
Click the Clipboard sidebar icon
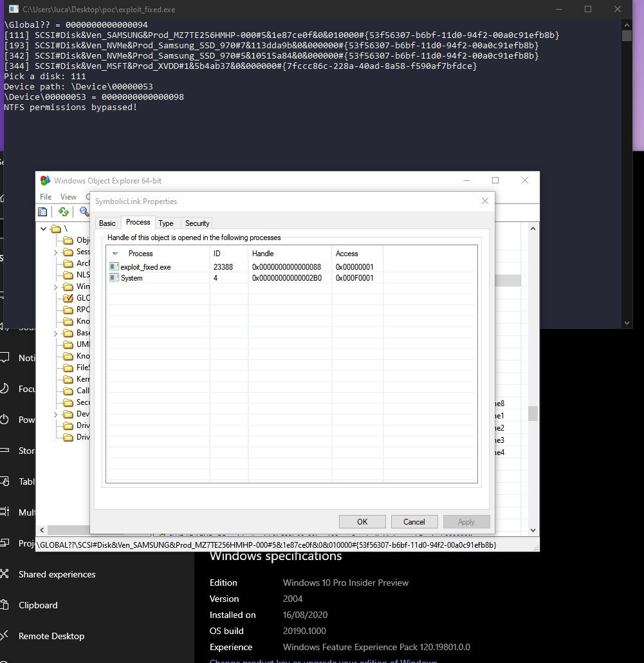tap(5, 604)
